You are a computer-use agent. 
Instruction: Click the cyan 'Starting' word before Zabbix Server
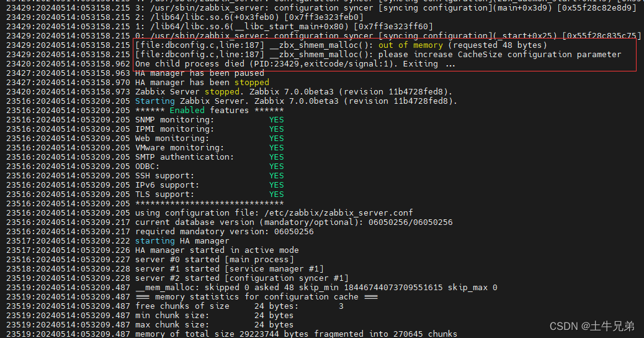point(155,101)
